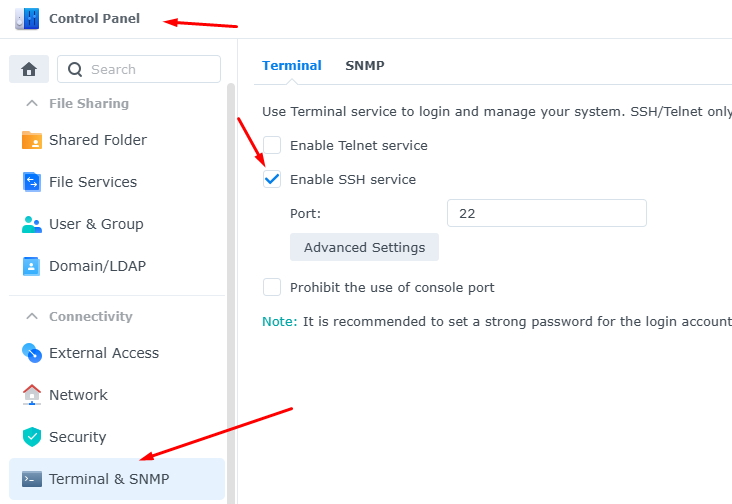The image size is (732, 504).
Task: Open the Security shield icon
Action: click(x=32, y=437)
